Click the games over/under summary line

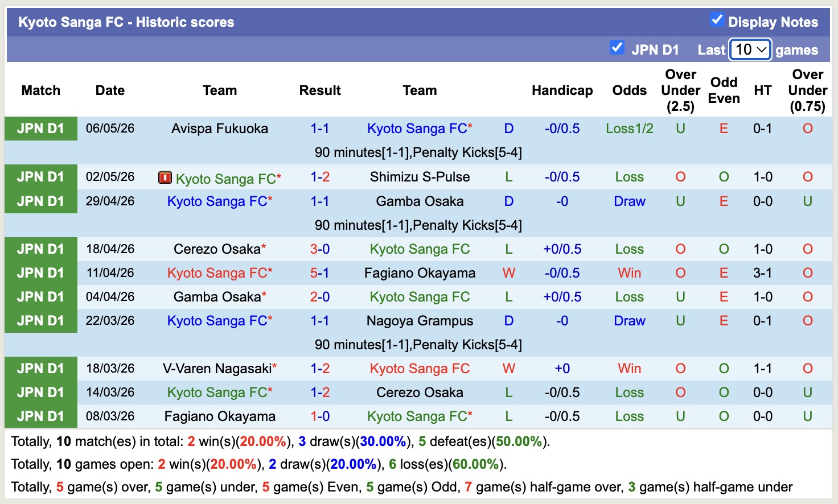402,487
